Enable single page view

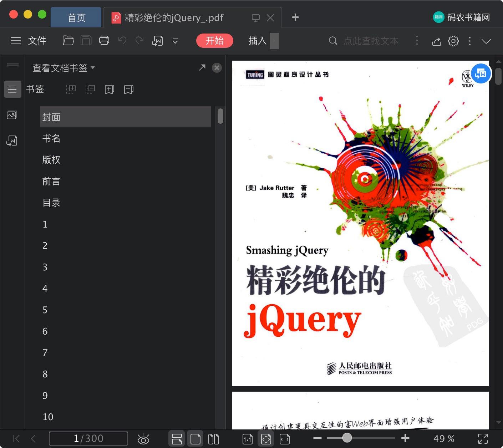(195, 439)
